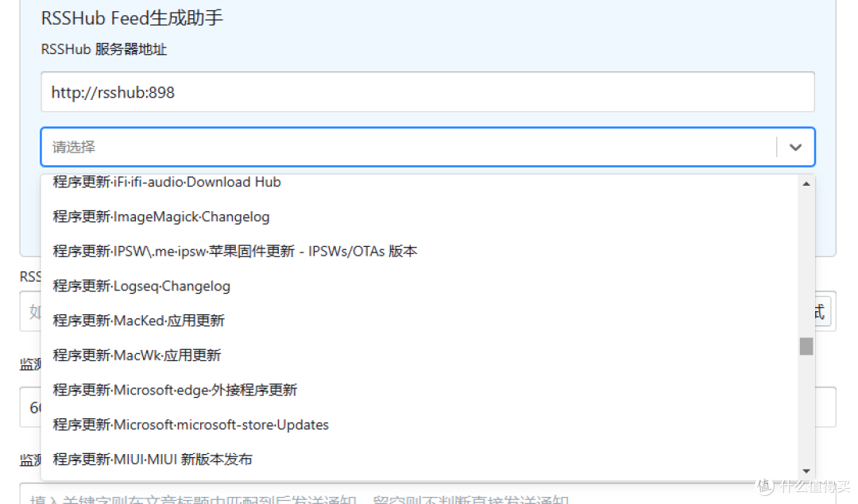Choose MIUI·MIUI 新版本发布 option
The height and width of the screenshot is (504, 858).
[419, 460]
